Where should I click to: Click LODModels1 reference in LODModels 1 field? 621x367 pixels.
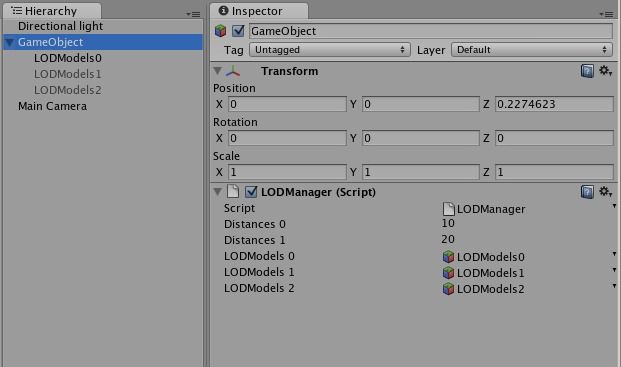click(x=491, y=273)
